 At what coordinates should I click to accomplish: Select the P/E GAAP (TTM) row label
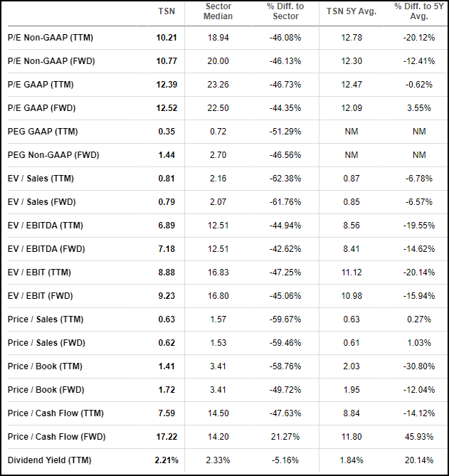pos(41,85)
